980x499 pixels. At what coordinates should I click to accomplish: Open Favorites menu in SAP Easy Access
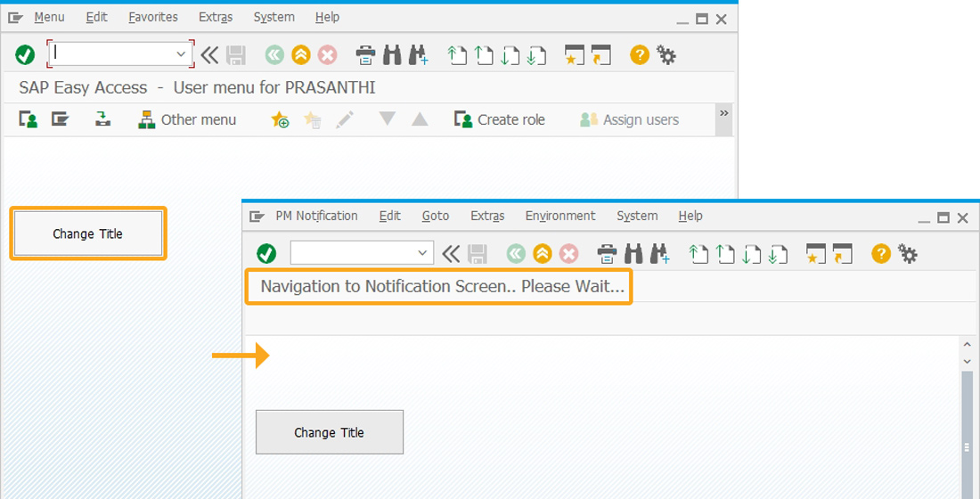(153, 18)
